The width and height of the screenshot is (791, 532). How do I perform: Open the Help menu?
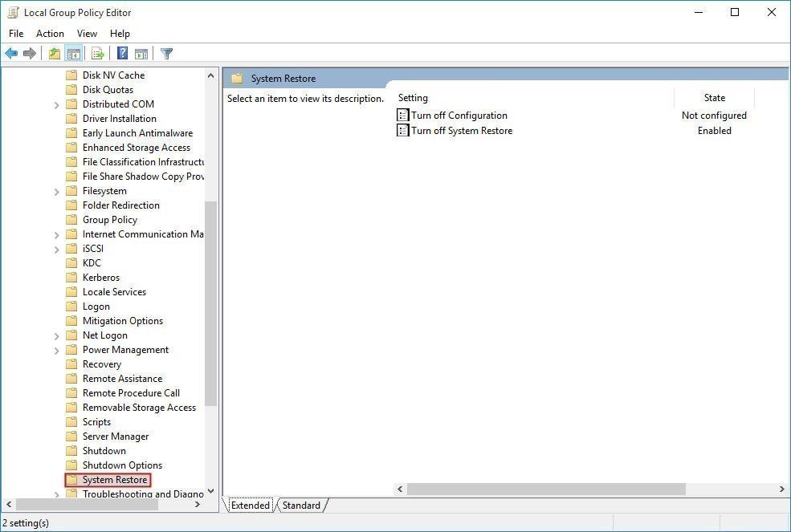(120, 34)
